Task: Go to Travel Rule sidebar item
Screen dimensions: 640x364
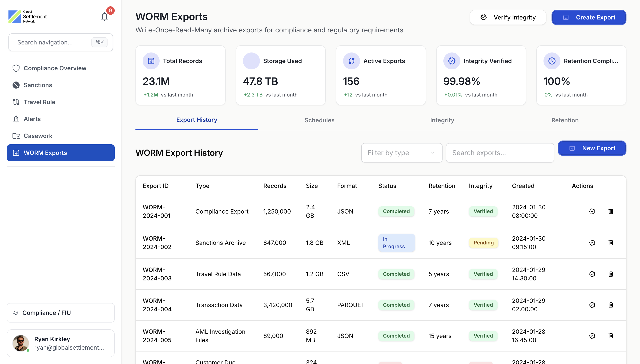Action: click(39, 102)
